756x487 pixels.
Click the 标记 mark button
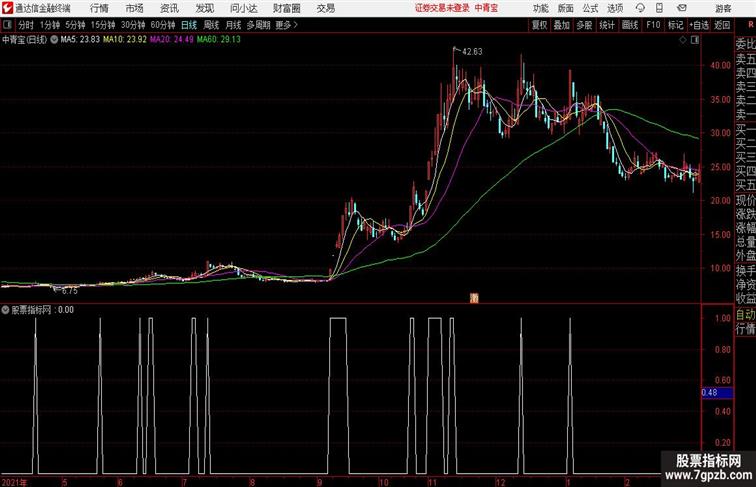point(675,25)
